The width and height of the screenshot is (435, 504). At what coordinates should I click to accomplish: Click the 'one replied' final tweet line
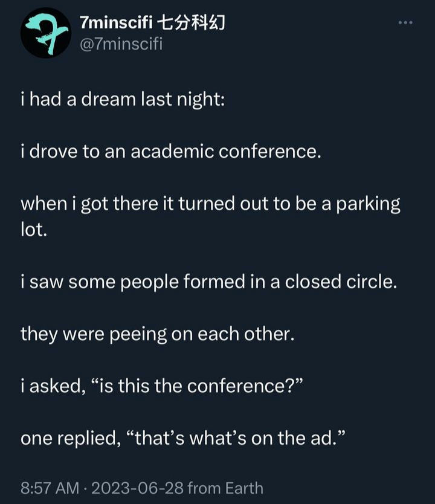pyautogui.click(x=183, y=438)
